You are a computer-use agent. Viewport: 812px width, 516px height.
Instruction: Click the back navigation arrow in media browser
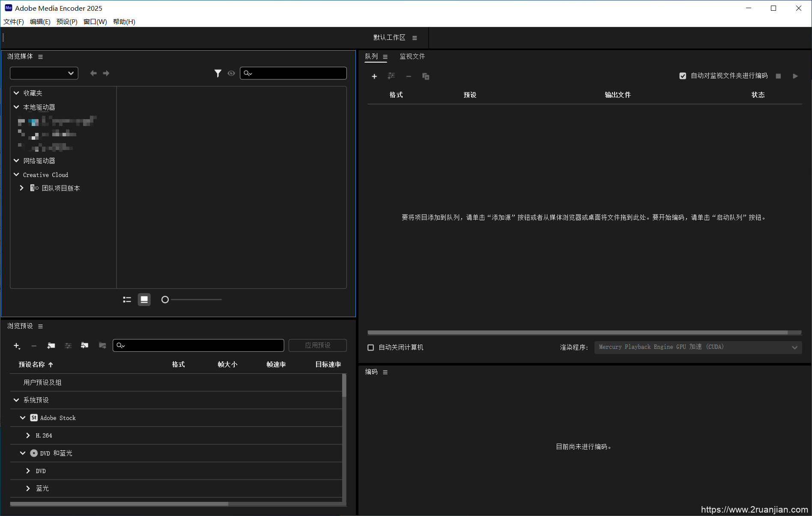click(93, 73)
